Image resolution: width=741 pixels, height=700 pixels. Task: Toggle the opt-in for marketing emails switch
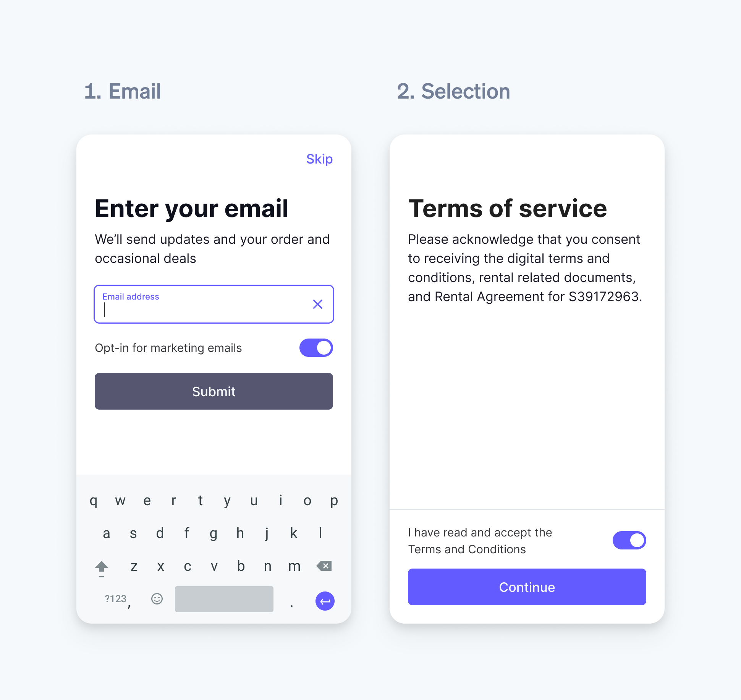coord(315,347)
